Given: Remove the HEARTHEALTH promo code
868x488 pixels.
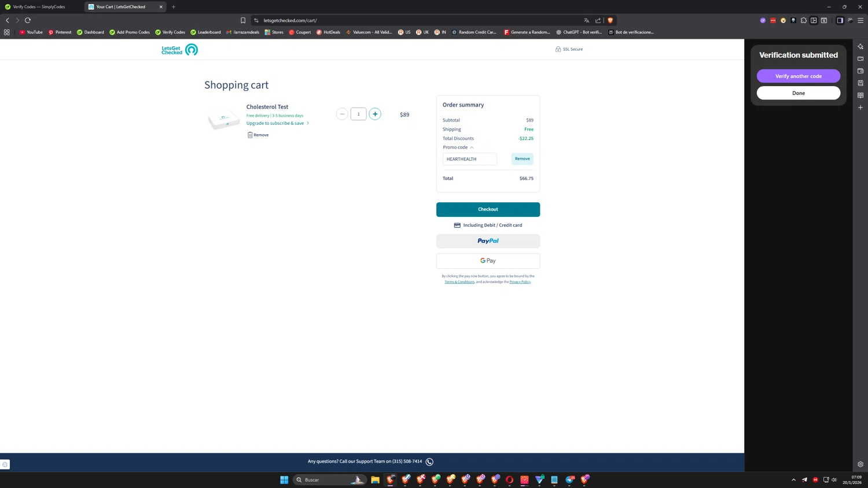Looking at the screenshot, I should [x=522, y=158].
